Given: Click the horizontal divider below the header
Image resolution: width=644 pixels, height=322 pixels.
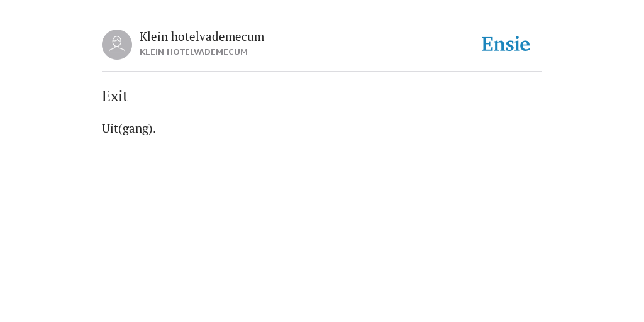Looking at the screenshot, I should coord(322,72).
